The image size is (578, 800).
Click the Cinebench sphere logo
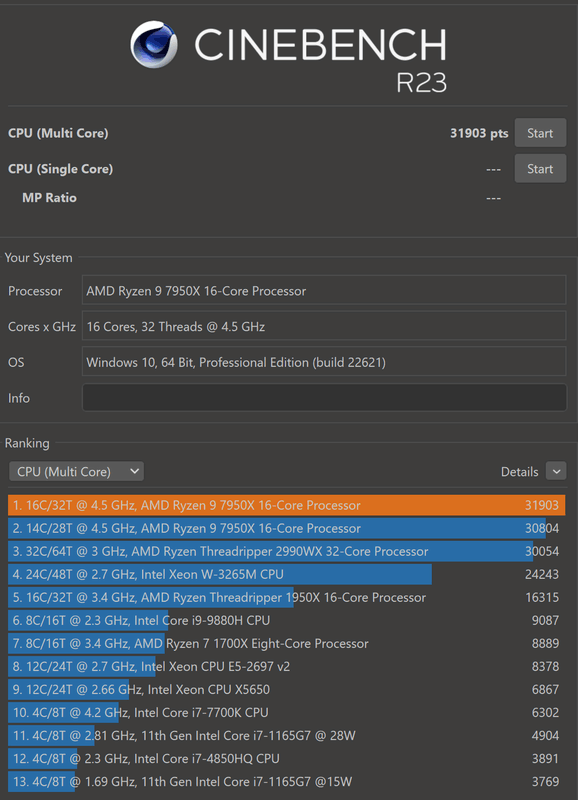[x=154, y=44]
